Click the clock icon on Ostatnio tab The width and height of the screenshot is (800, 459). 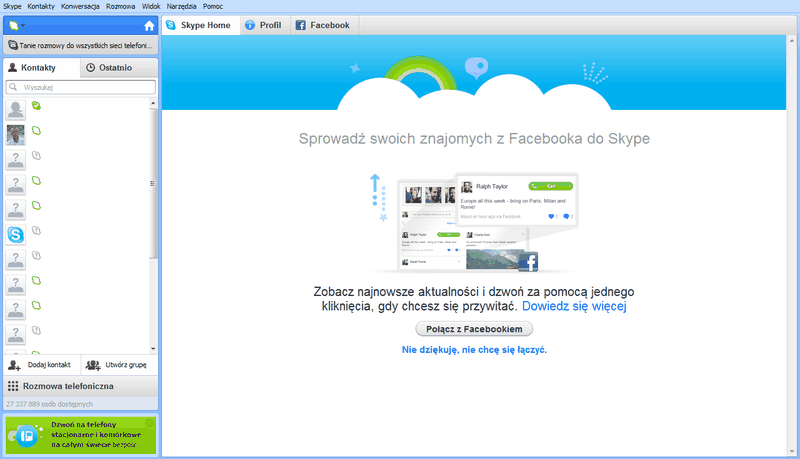pyautogui.click(x=90, y=67)
